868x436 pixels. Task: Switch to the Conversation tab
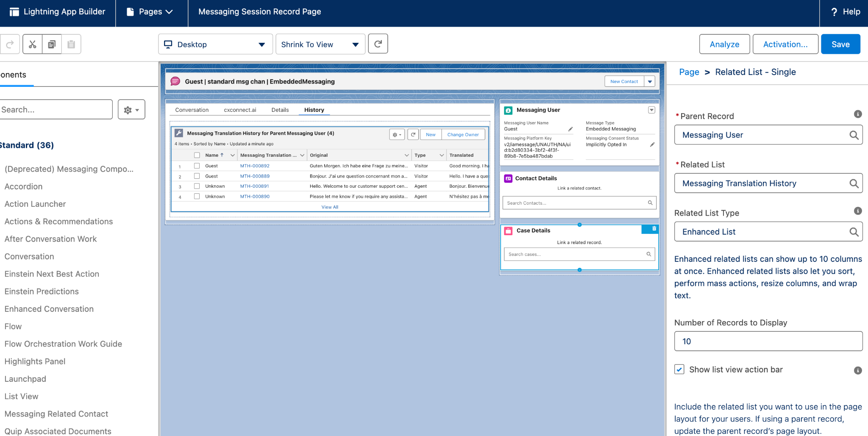click(x=192, y=110)
